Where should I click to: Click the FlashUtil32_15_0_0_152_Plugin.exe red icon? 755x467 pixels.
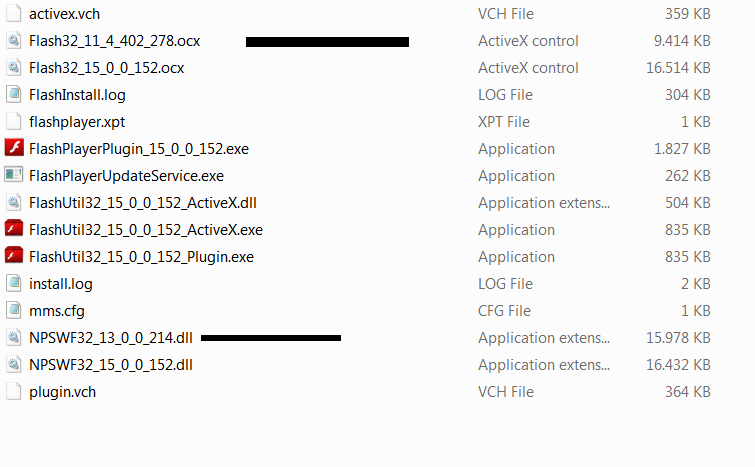pos(14,256)
